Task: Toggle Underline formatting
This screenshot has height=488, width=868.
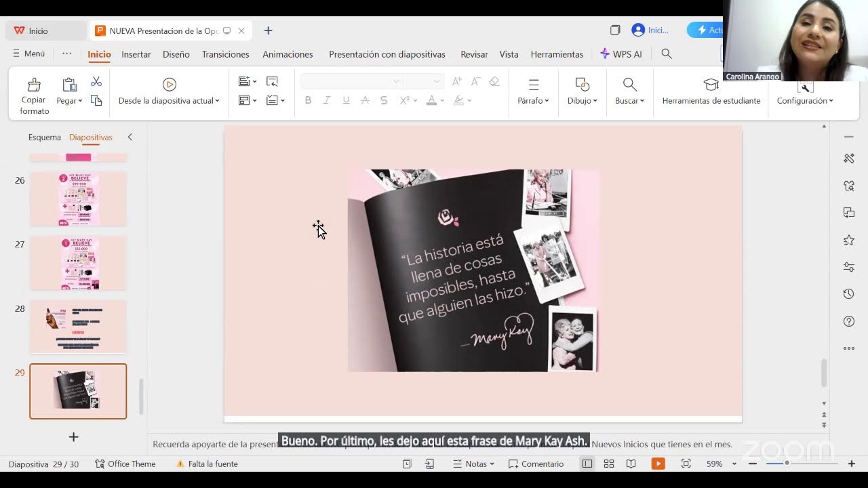Action: click(346, 100)
